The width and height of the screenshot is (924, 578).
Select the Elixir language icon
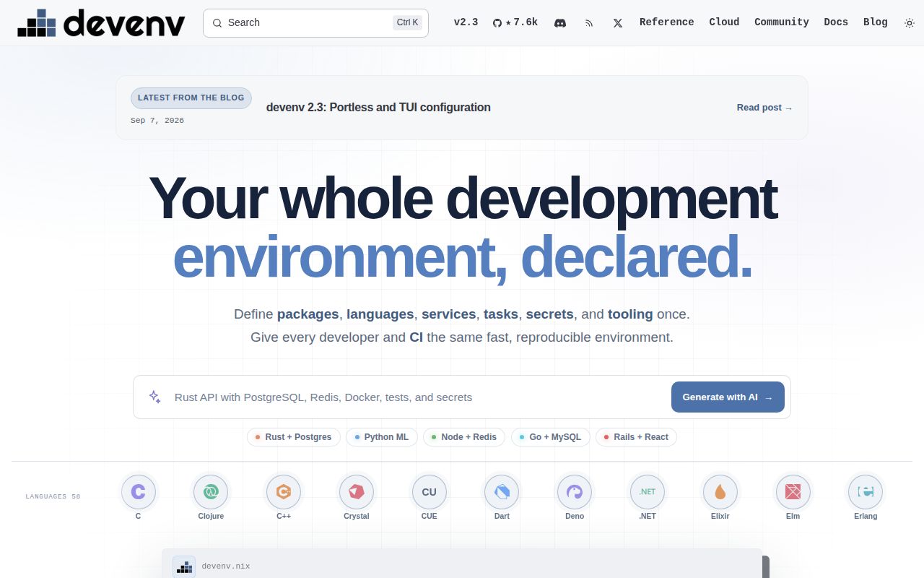pos(720,492)
